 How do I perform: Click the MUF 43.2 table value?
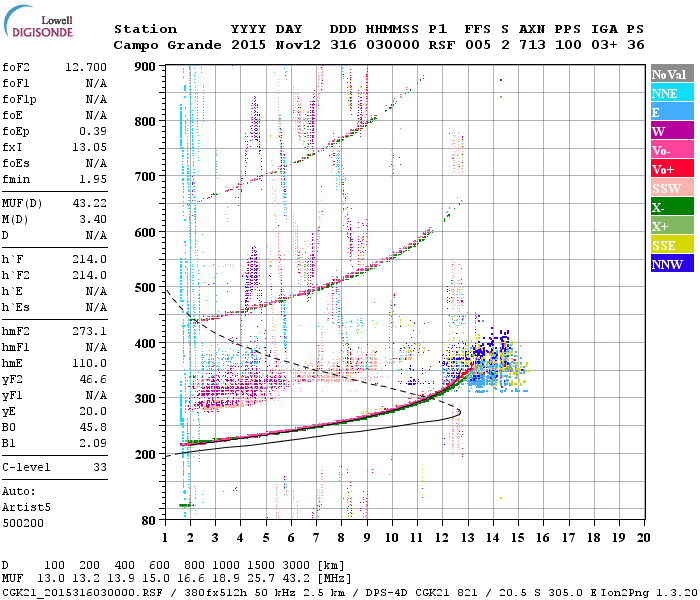(296, 579)
